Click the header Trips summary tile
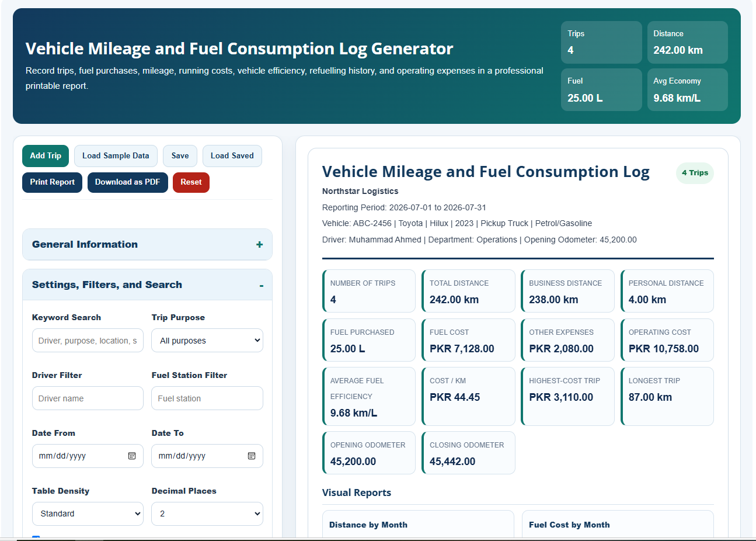The height and width of the screenshot is (541, 756). [x=601, y=43]
